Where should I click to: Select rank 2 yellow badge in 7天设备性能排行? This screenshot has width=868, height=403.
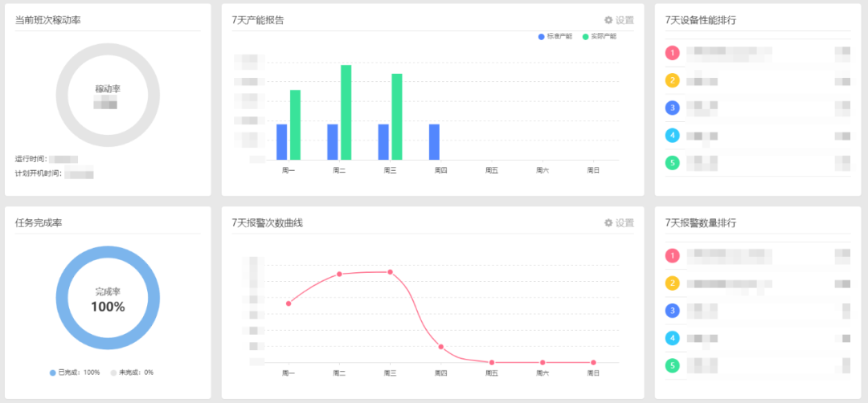click(x=673, y=80)
